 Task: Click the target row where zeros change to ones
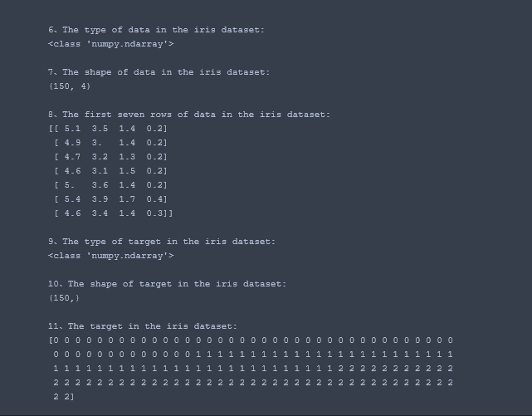pos(252,355)
